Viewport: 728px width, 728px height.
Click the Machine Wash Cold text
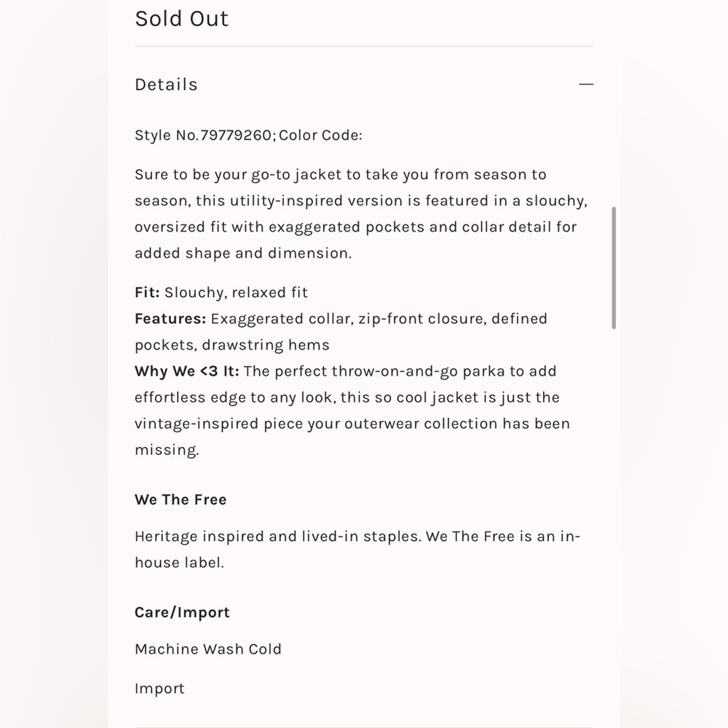tap(208, 649)
